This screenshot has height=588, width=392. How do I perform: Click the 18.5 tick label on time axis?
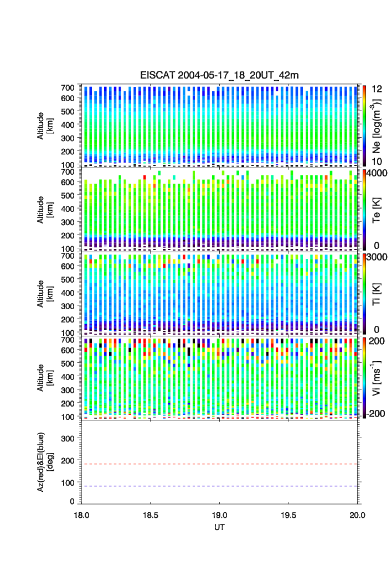[x=151, y=514]
